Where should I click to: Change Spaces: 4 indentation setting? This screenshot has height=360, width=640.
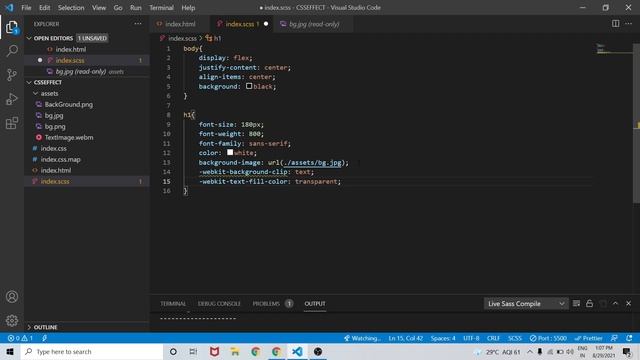click(x=443, y=338)
